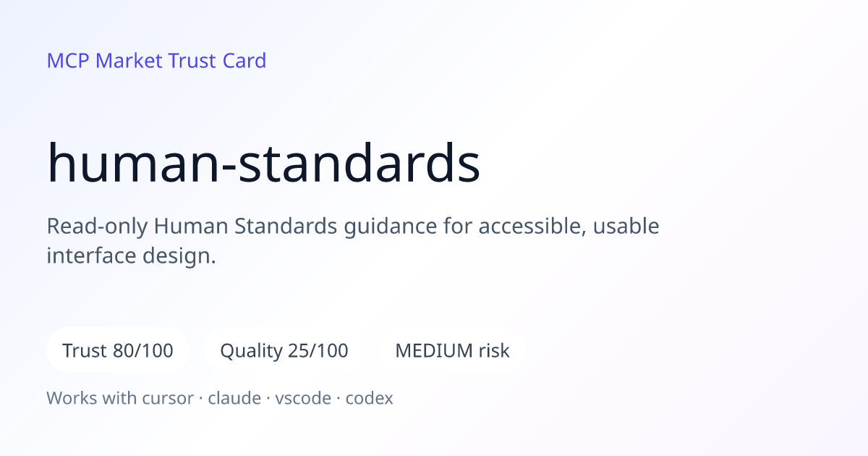This screenshot has width=868, height=456.
Task: Click the word usable in description
Action: tap(626, 227)
